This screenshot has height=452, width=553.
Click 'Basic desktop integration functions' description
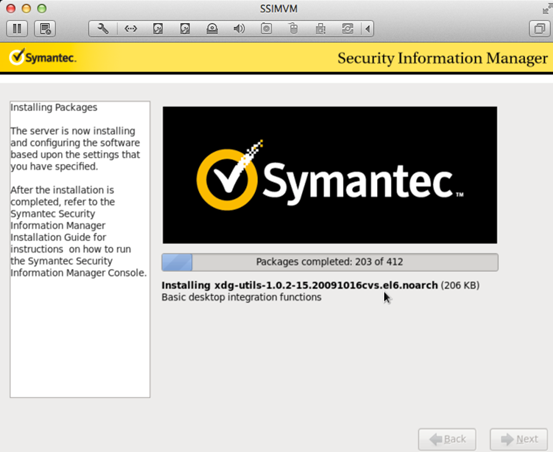(241, 297)
